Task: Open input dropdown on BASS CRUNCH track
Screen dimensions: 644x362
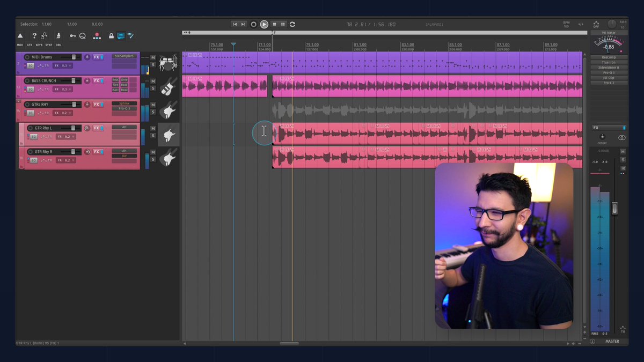Action: click(x=63, y=90)
